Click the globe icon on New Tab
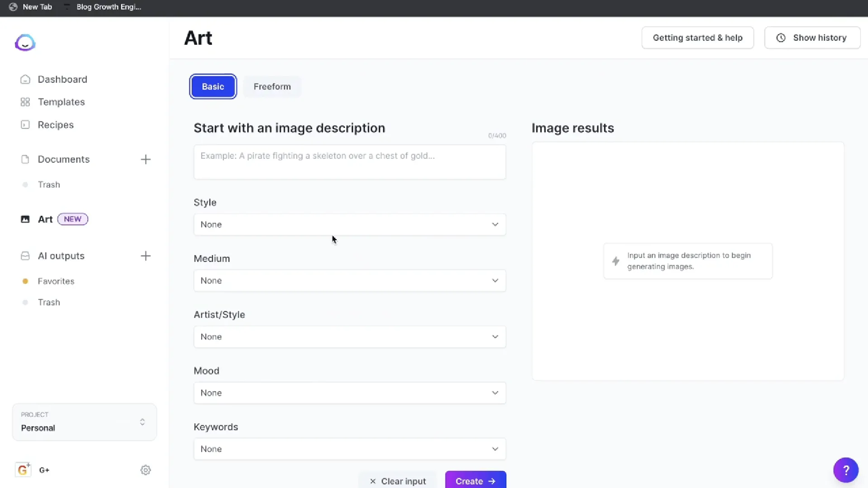 (13, 7)
